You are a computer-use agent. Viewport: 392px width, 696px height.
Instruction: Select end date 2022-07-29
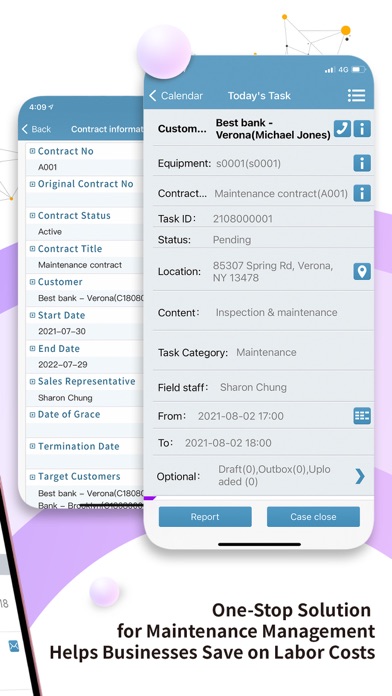63,365
